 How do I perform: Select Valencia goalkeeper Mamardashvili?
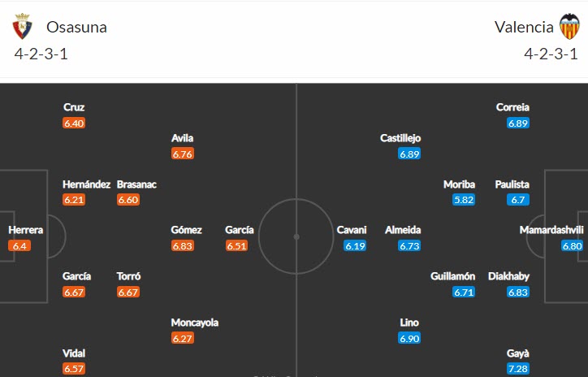point(551,230)
